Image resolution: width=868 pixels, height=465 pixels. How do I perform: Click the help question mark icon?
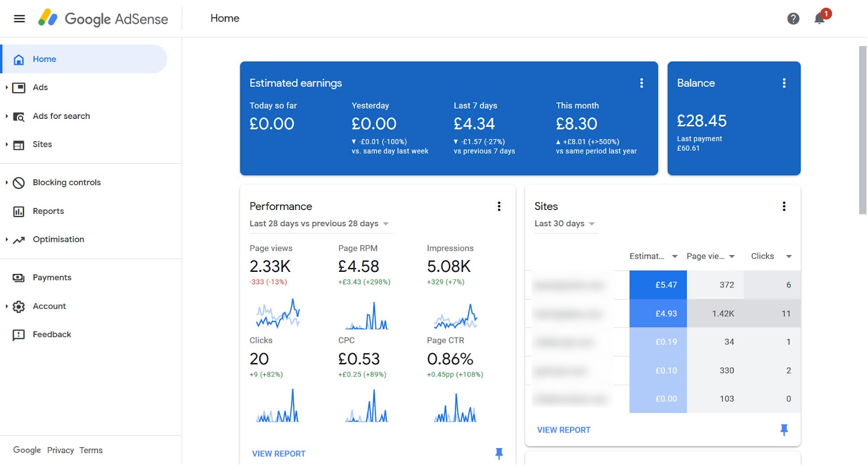793,19
